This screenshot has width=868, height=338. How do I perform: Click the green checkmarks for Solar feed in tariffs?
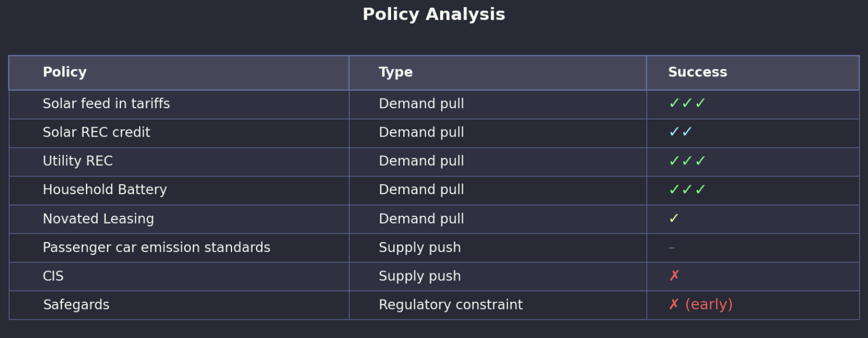click(x=687, y=104)
